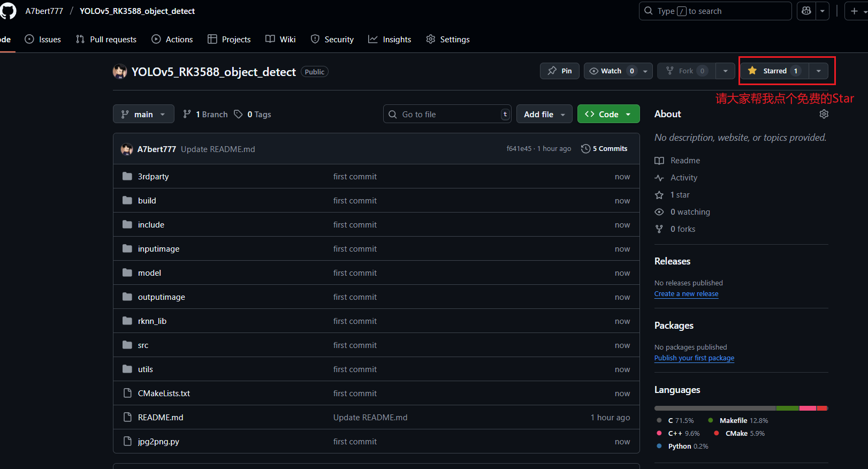The image size is (868, 469).
Task: Click the Readme link in About
Action: pyautogui.click(x=677, y=161)
